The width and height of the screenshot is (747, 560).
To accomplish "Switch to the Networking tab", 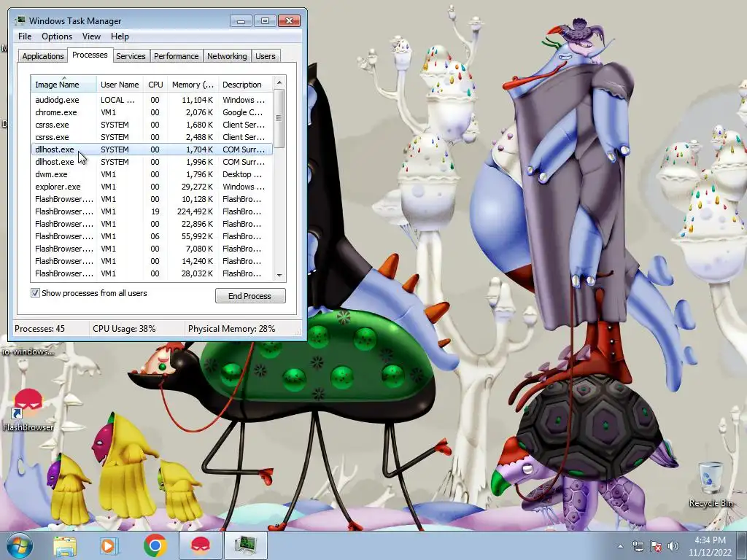I will pyautogui.click(x=227, y=56).
